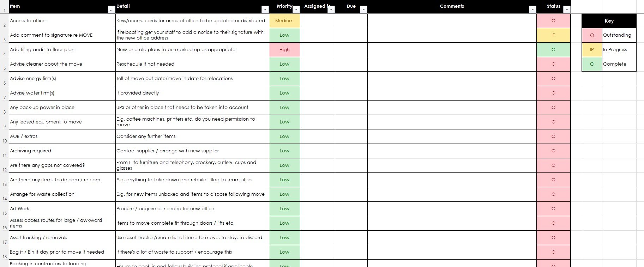Select the Outstanding red swatch in Key
The image size is (644, 267).
click(x=592, y=35)
